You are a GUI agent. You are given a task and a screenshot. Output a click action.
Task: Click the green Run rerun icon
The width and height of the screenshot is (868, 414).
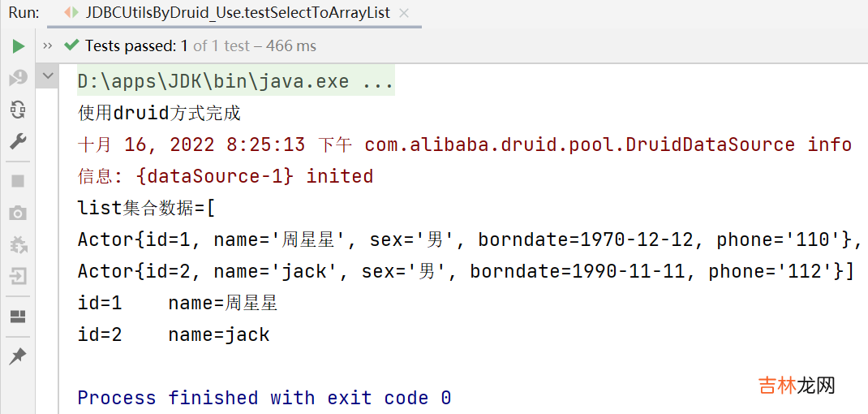pos(18,46)
